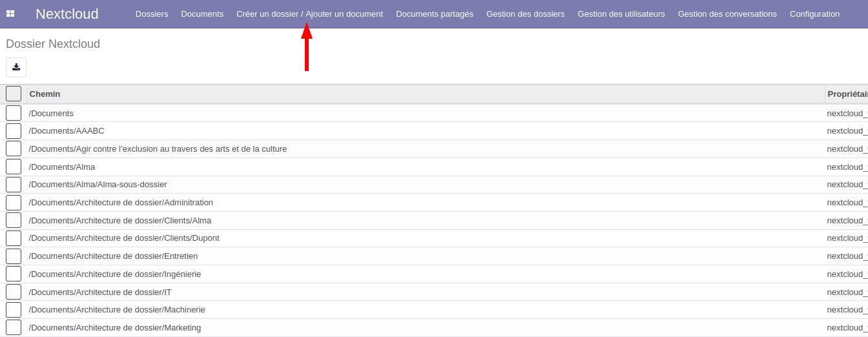Select checkbox for Agir contre l'exclusion row
The image size is (868, 337).
(x=14, y=148)
